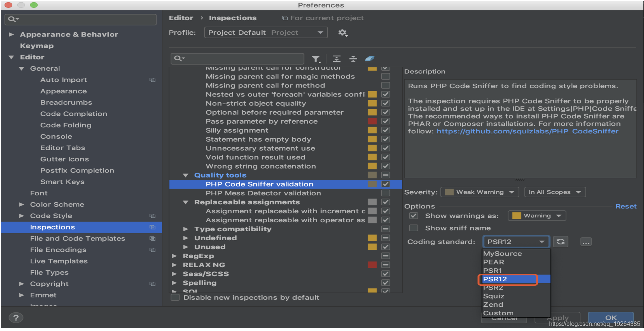
Task: Select File Types in settings tree
Action: click(49, 273)
